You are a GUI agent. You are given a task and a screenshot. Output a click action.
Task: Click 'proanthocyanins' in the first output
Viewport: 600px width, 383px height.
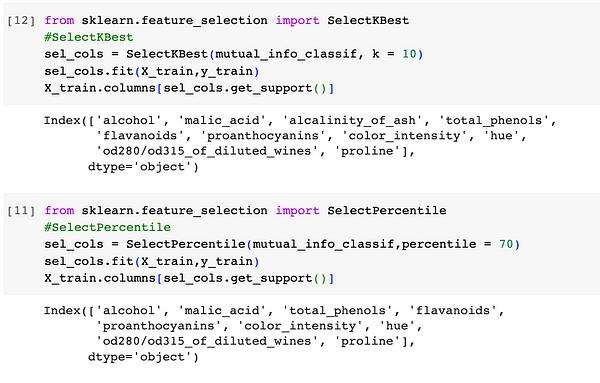pos(264,136)
